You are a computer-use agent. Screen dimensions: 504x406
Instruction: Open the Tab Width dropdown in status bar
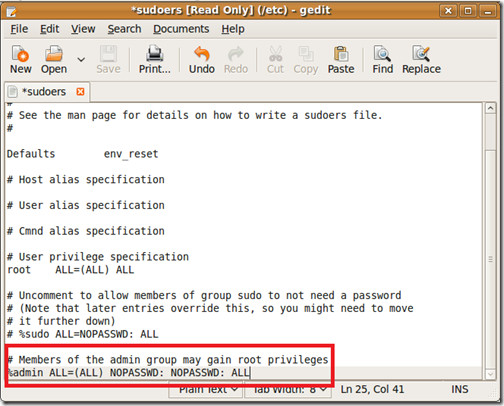(287, 389)
